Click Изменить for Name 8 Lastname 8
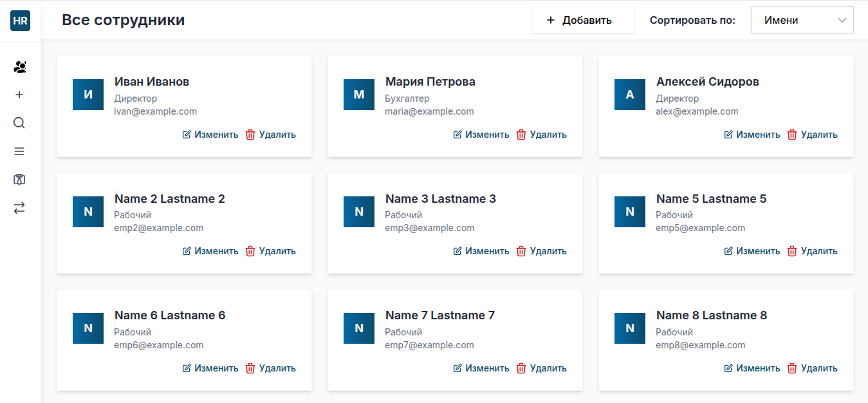 tap(752, 368)
